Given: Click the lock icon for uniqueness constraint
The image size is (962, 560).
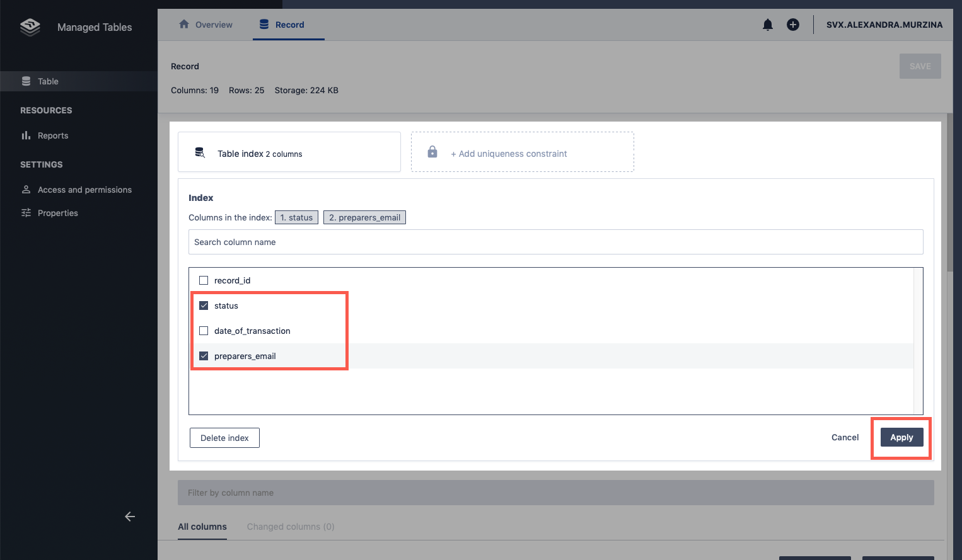Looking at the screenshot, I should (432, 152).
